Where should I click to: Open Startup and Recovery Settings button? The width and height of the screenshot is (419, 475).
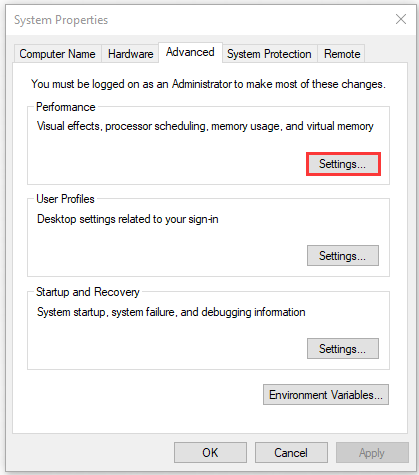343,349
